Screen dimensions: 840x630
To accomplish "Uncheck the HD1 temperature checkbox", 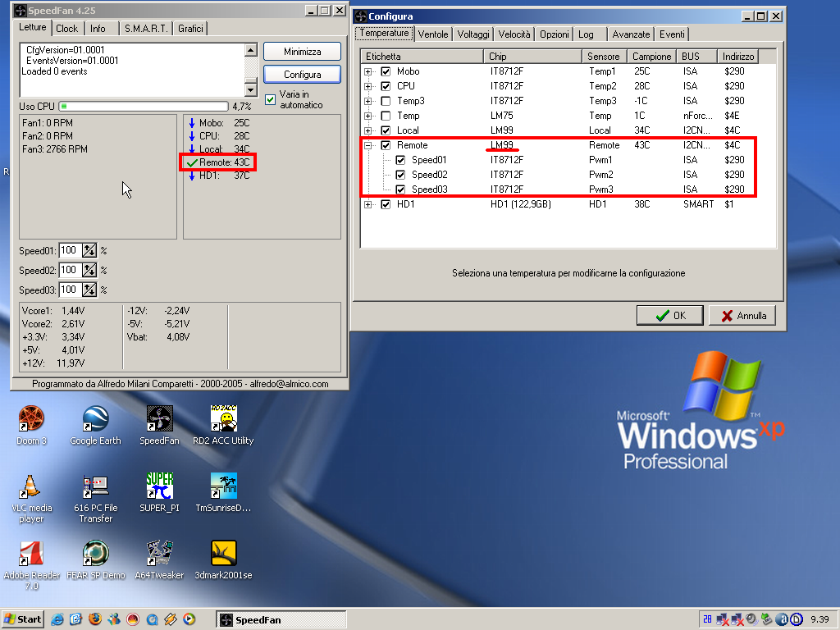I will [386, 204].
